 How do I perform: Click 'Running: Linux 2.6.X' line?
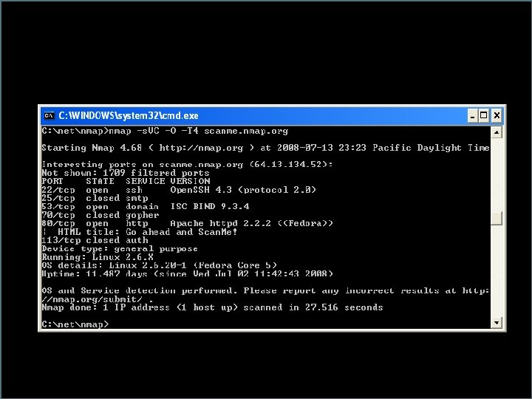click(x=98, y=257)
